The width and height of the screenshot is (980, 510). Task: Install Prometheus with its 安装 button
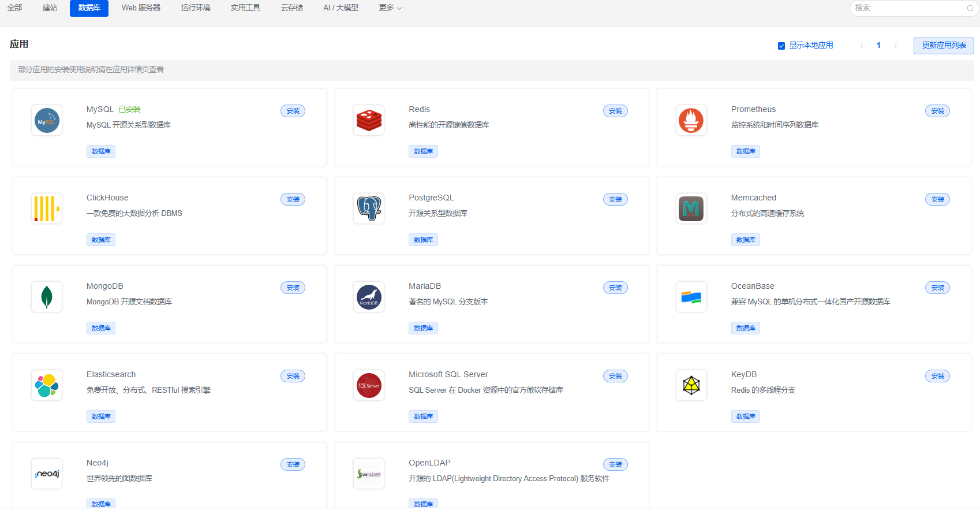click(x=938, y=111)
